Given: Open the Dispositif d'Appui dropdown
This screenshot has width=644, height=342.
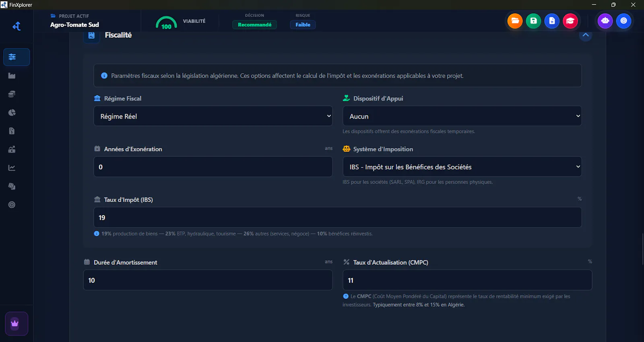Looking at the screenshot, I should pyautogui.click(x=462, y=116).
